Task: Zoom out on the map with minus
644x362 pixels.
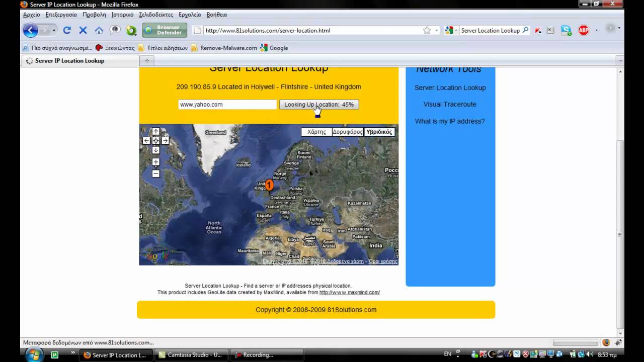Action: (156, 173)
